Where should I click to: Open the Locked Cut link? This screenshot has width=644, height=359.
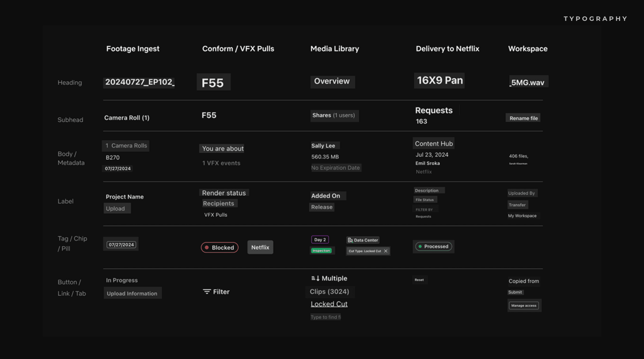coord(329,304)
